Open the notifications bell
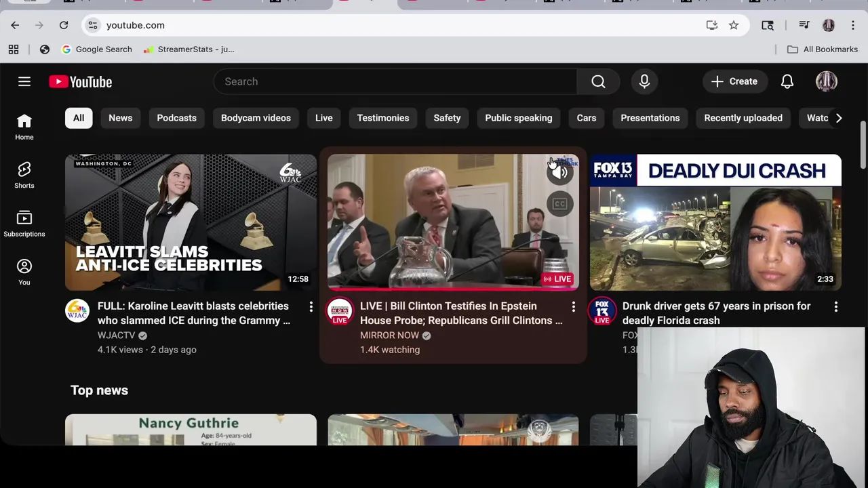The image size is (868, 488). point(787,81)
